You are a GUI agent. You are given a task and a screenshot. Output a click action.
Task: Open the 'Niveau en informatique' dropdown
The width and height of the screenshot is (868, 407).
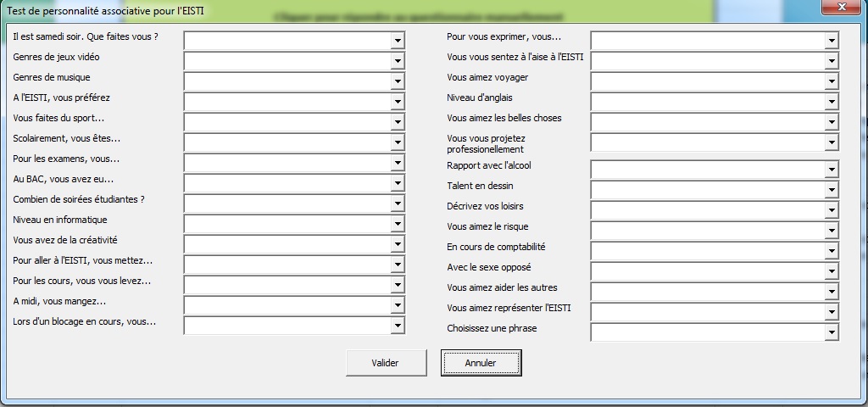(397, 224)
